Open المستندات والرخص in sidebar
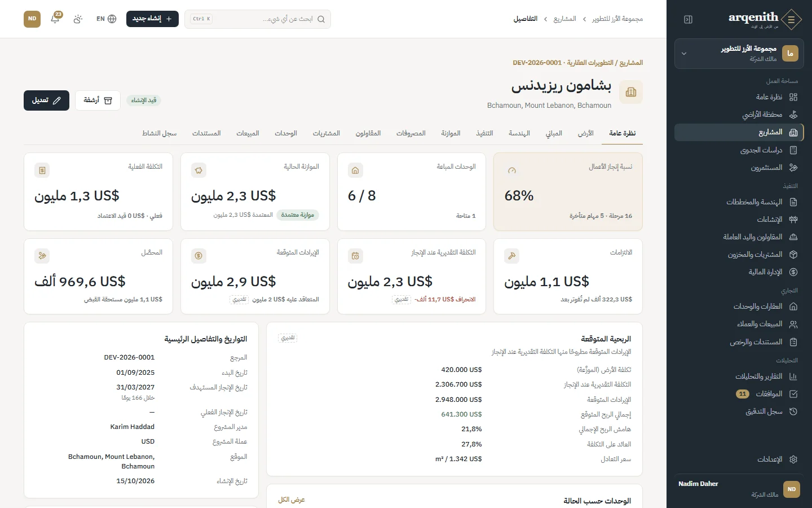Screen dimensions: 812x508 739,342
